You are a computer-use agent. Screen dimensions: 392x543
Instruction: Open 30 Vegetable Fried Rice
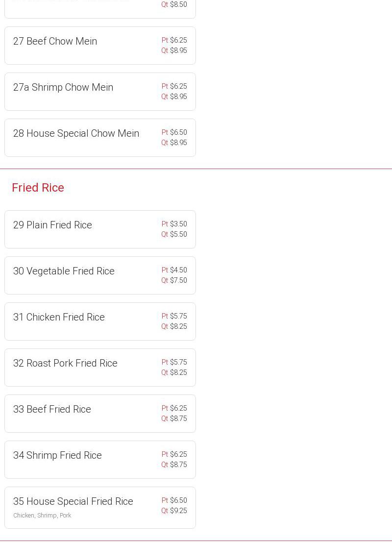(x=64, y=271)
